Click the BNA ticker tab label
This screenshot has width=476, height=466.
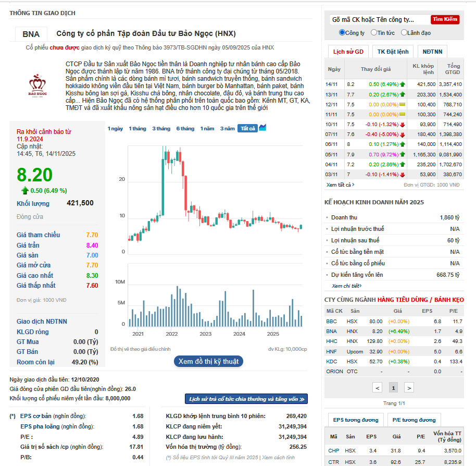tap(31, 34)
